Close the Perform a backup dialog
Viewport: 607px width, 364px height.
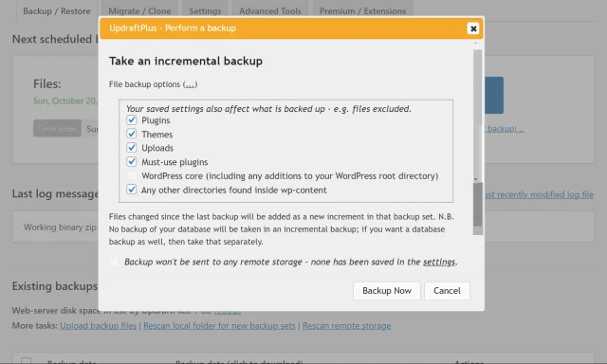tap(472, 28)
